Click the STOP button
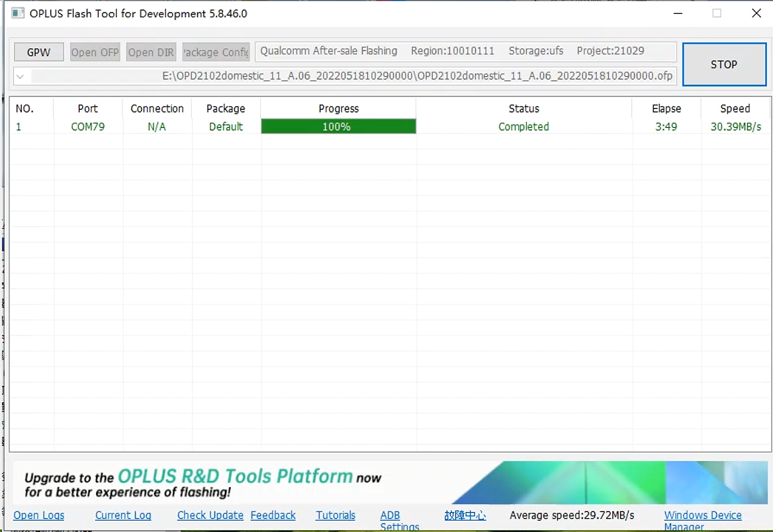773x532 pixels. [724, 65]
